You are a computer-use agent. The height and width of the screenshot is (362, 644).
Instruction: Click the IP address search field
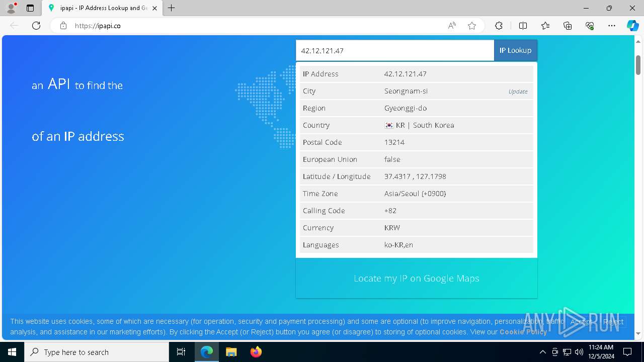395,50
